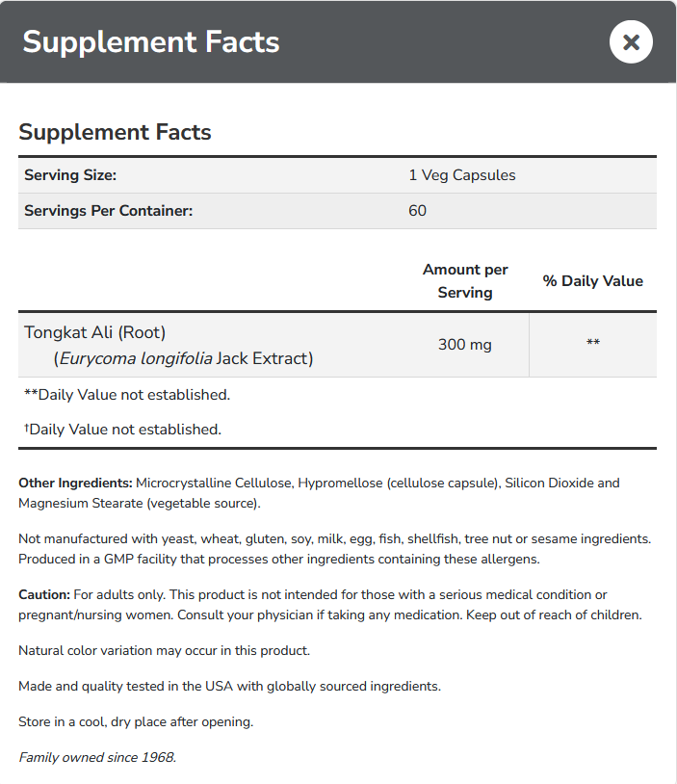The width and height of the screenshot is (677, 784).
Task: Click the 'Amount per Serving' column header
Action: [465, 280]
